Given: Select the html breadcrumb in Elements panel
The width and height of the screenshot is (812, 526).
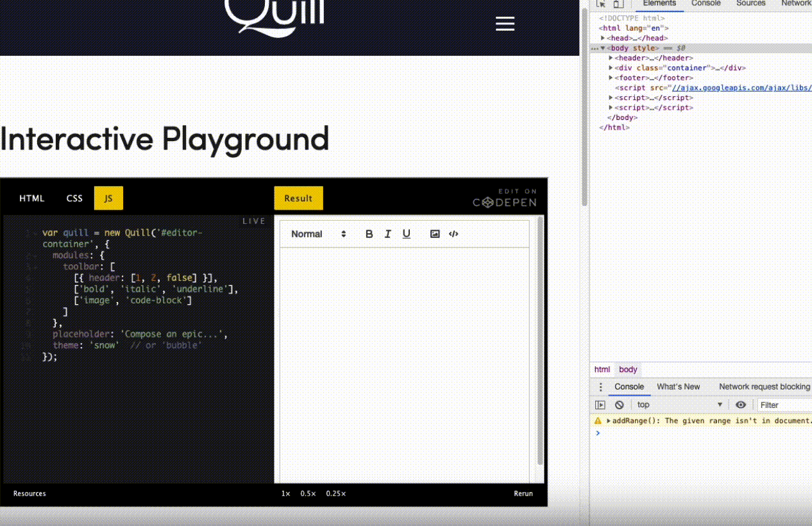Looking at the screenshot, I should (x=602, y=369).
